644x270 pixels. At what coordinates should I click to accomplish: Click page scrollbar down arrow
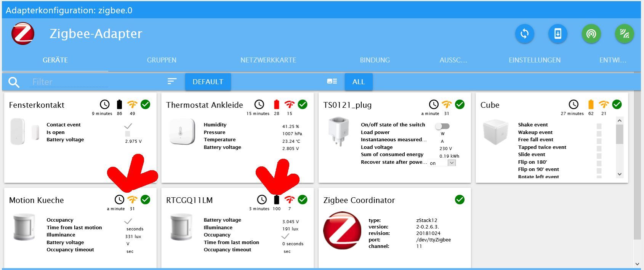tap(637, 264)
